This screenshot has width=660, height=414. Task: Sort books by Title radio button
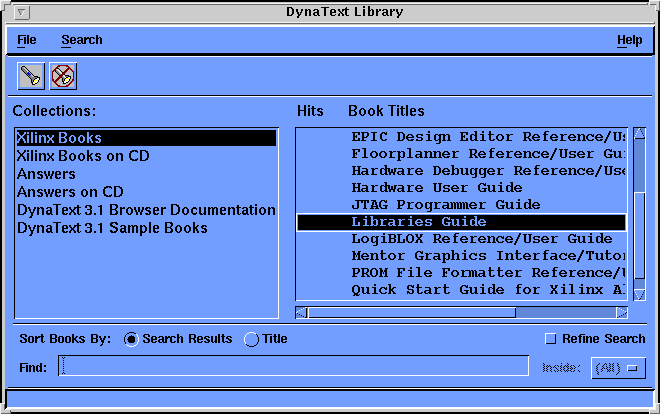tap(251, 339)
